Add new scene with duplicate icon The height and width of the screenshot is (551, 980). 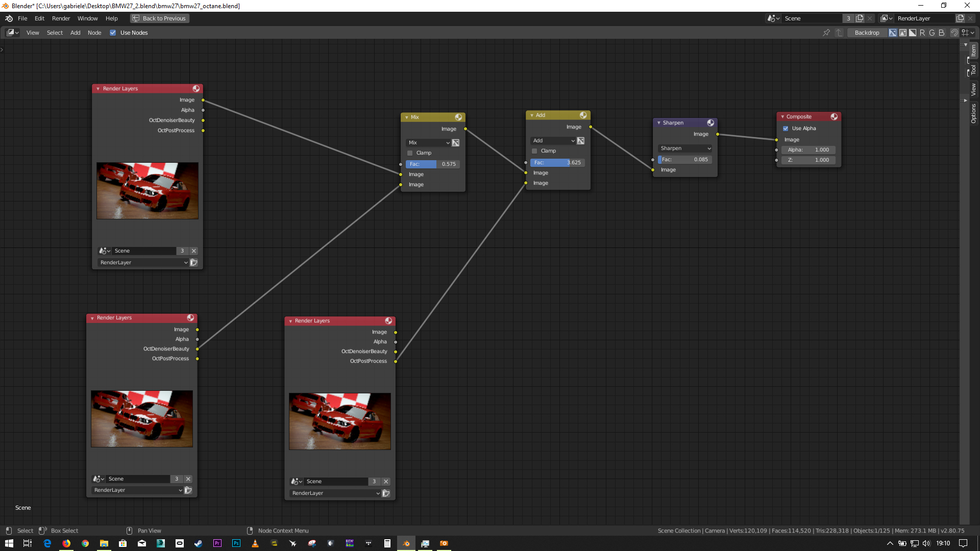[x=860, y=18]
